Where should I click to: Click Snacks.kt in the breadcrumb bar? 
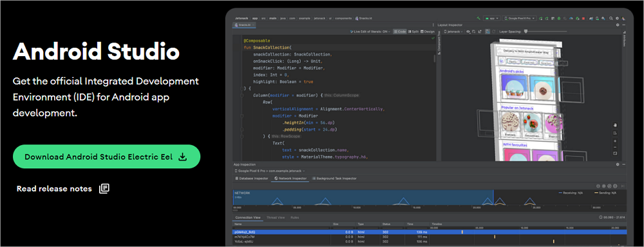coord(363,18)
